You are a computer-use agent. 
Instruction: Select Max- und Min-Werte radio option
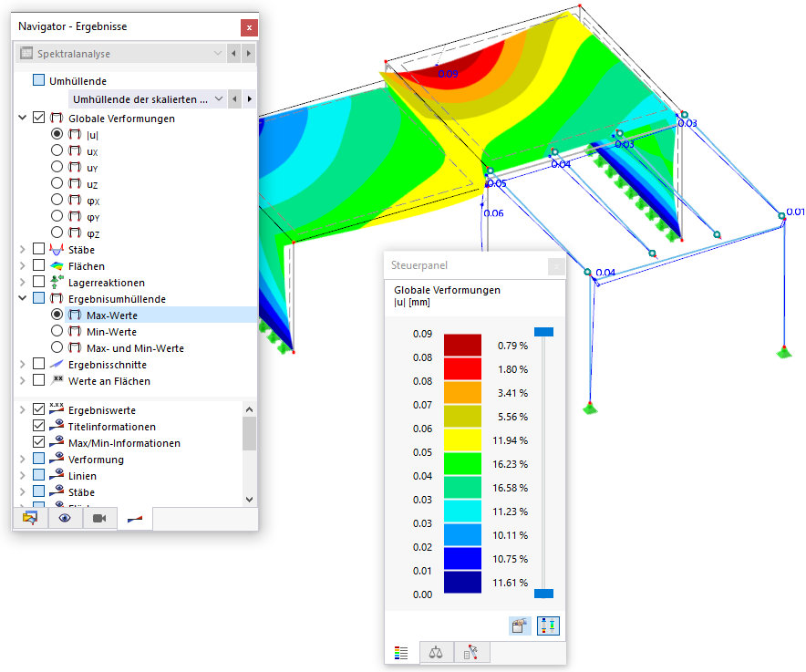tap(57, 347)
